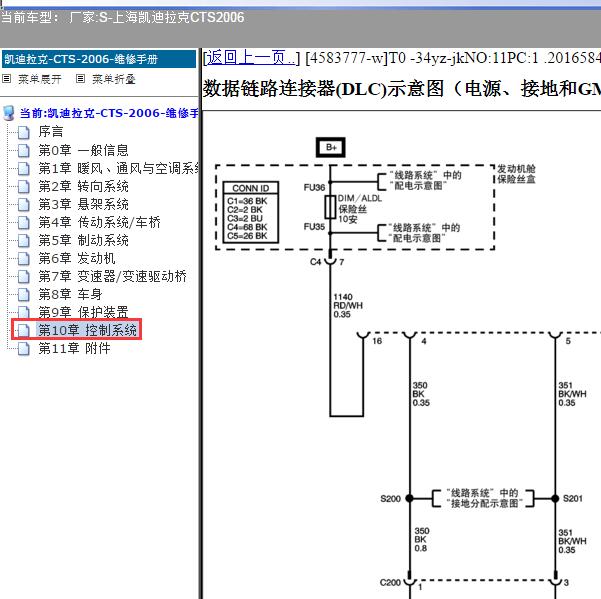Click the S200 splice label
The image size is (601, 599).
pos(390,499)
